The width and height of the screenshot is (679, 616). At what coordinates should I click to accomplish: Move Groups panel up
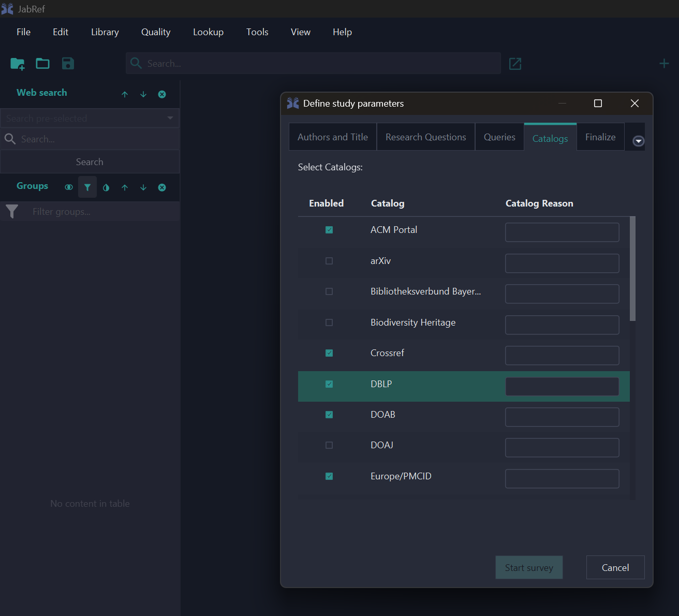125,187
